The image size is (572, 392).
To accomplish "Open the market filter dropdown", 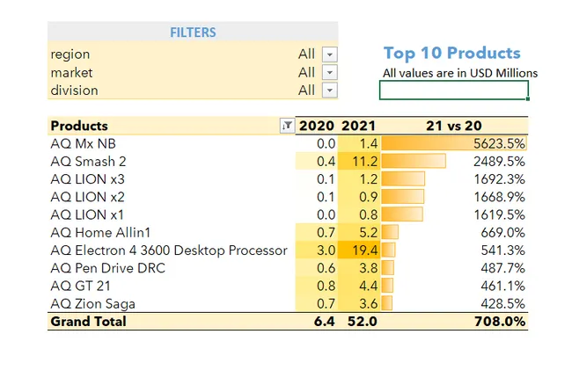I will [329, 72].
